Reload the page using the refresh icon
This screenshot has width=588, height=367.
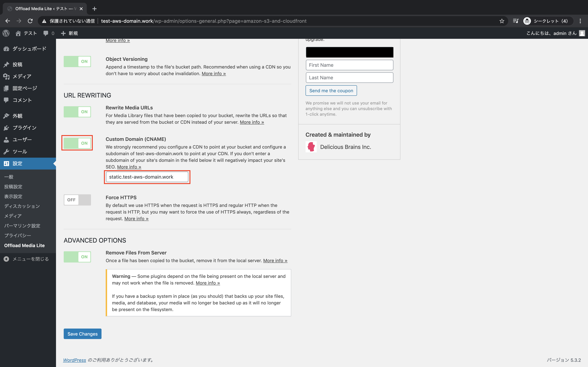tap(30, 21)
